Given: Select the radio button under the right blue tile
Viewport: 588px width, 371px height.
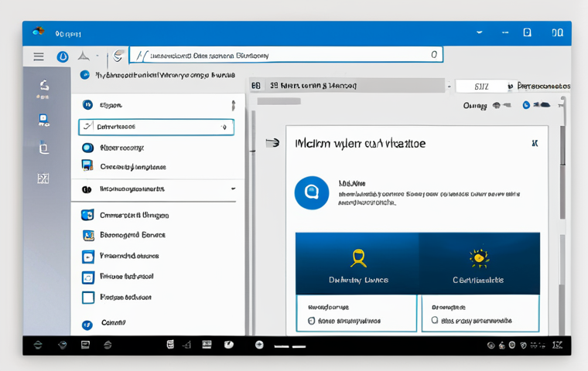Looking at the screenshot, I should coord(435,320).
